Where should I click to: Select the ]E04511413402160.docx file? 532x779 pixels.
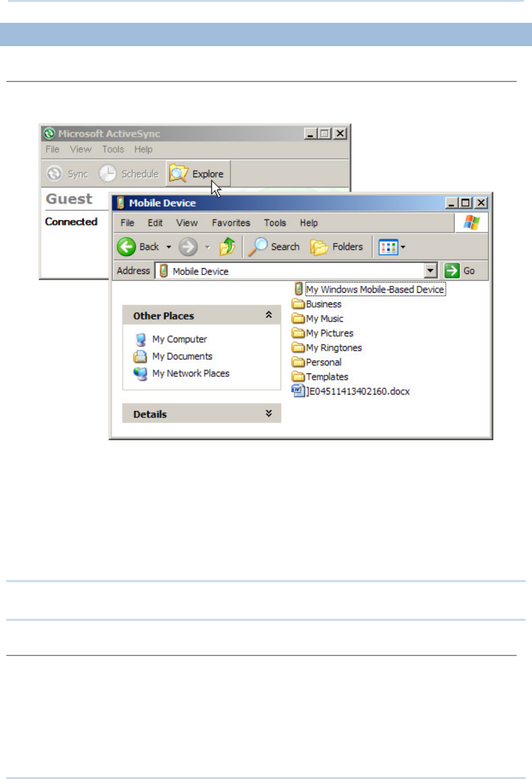350,391
